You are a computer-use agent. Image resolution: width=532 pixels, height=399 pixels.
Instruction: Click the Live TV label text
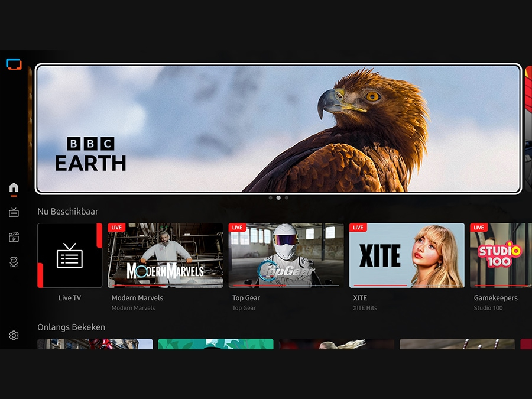click(70, 298)
